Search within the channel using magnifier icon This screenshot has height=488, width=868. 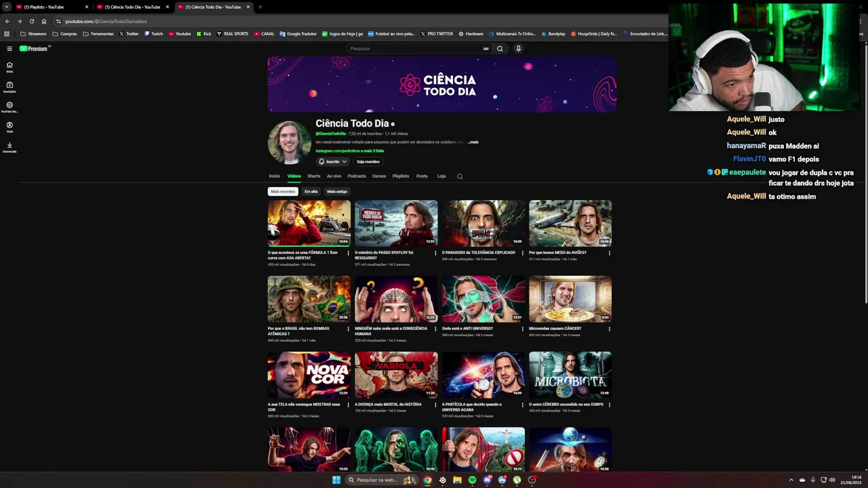click(460, 176)
